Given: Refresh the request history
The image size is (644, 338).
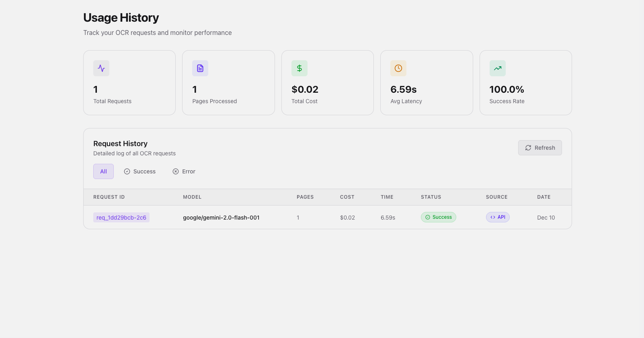Looking at the screenshot, I should (540, 148).
